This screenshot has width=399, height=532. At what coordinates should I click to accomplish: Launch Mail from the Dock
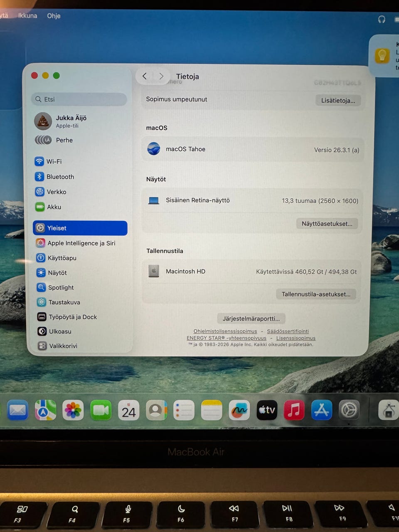(17, 410)
